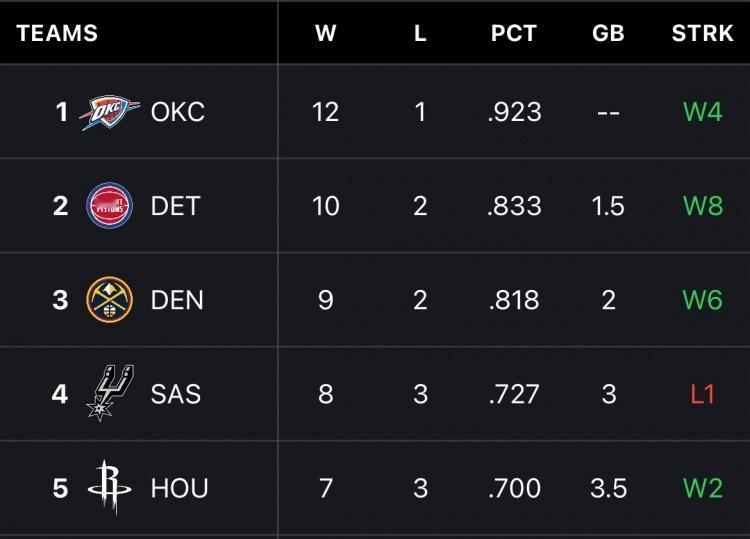The height and width of the screenshot is (539, 750).
Task: Click the TEAMS column header
Action: (57, 33)
